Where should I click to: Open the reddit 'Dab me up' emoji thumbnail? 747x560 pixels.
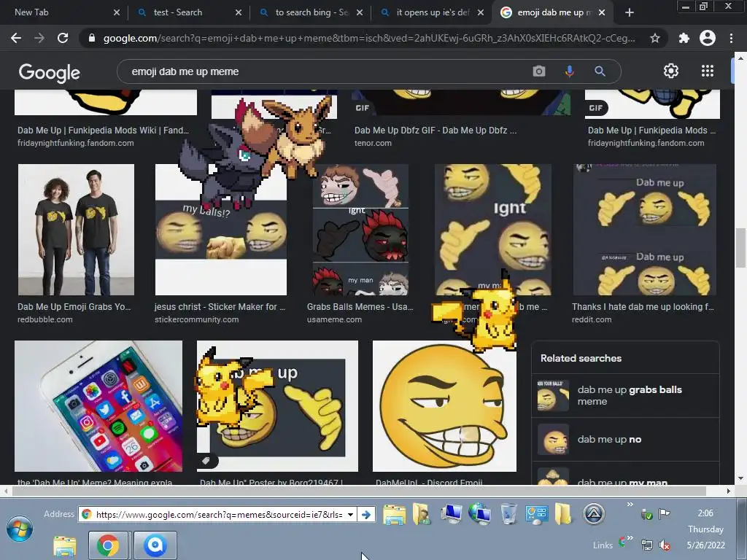(x=645, y=230)
